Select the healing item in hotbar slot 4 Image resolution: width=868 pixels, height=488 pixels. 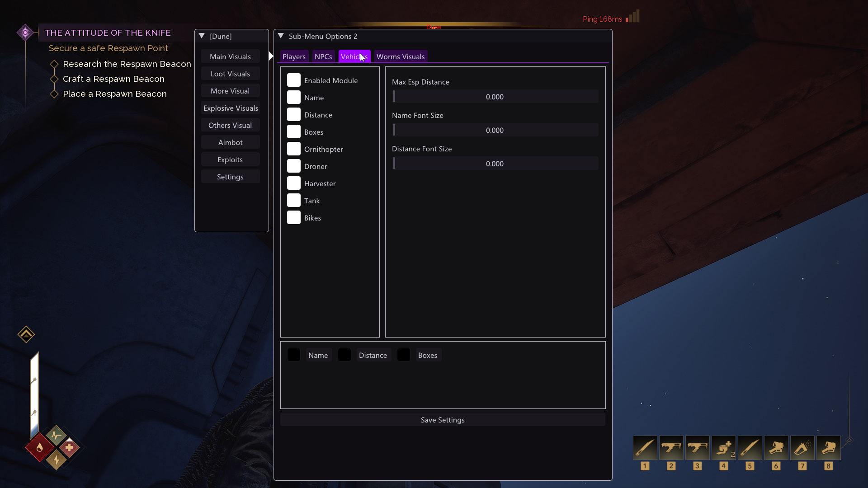tap(723, 448)
